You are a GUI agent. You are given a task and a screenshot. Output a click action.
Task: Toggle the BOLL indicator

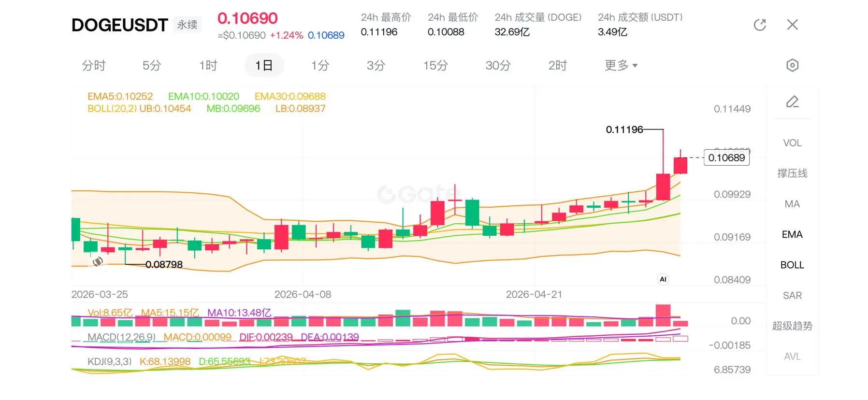coord(792,265)
